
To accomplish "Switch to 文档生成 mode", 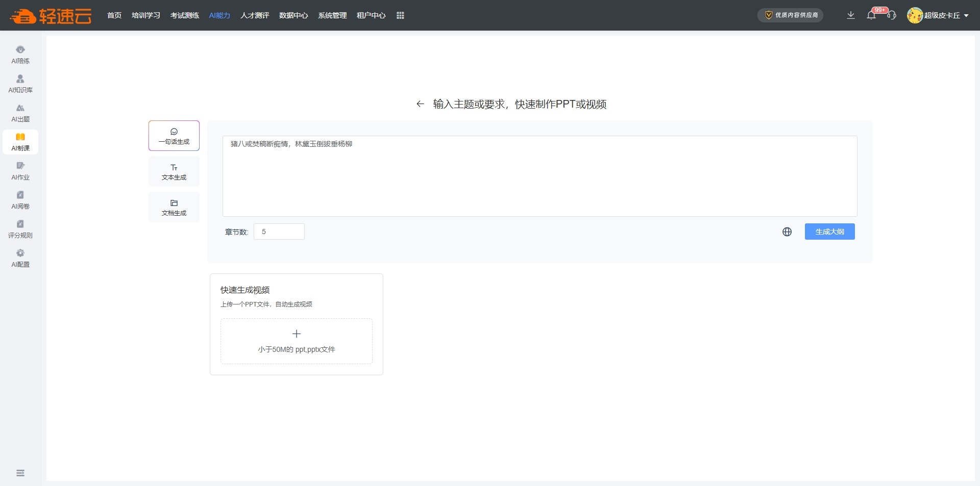I will [x=174, y=208].
